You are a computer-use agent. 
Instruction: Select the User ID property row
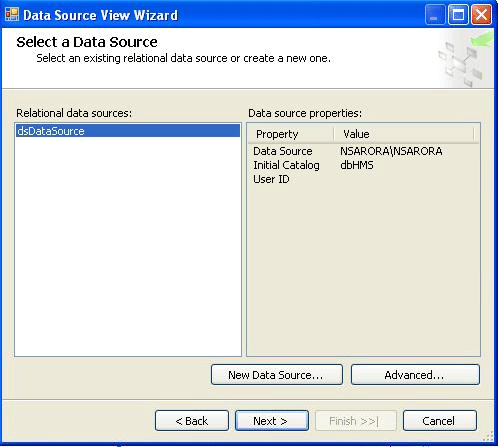click(363, 179)
